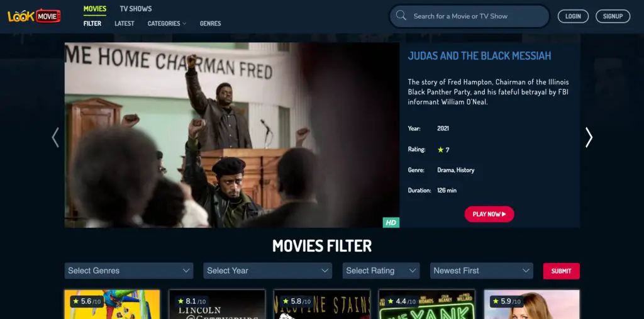
Task: Open the Lincoln poster rated 8.1
Action: pyautogui.click(x=217, y=304)
